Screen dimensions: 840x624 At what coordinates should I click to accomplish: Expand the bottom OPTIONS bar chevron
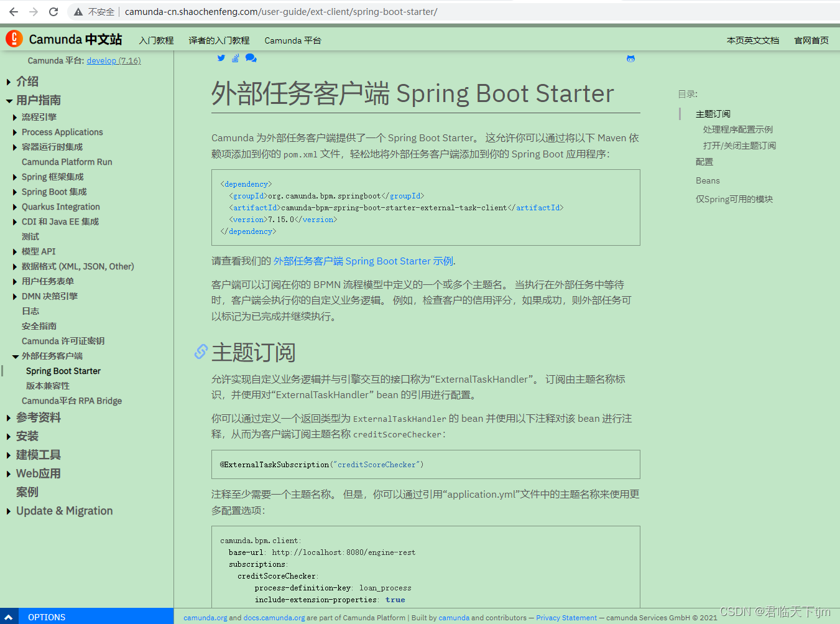coord(8,617)
